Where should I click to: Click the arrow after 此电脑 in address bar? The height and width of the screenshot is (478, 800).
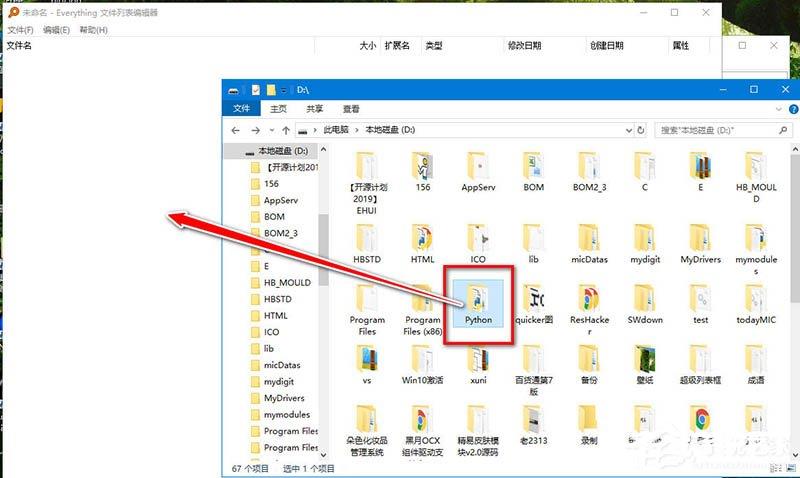point(357,131)
